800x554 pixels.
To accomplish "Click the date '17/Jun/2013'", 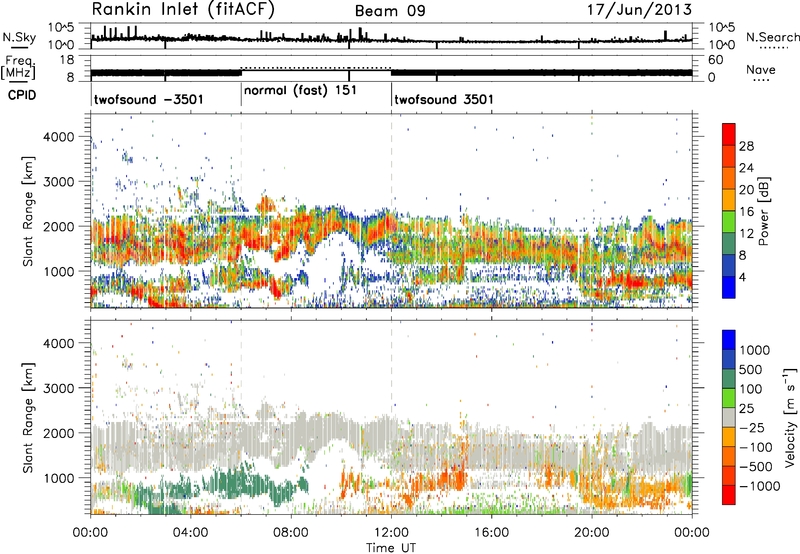I will click(x=639, y=9).
